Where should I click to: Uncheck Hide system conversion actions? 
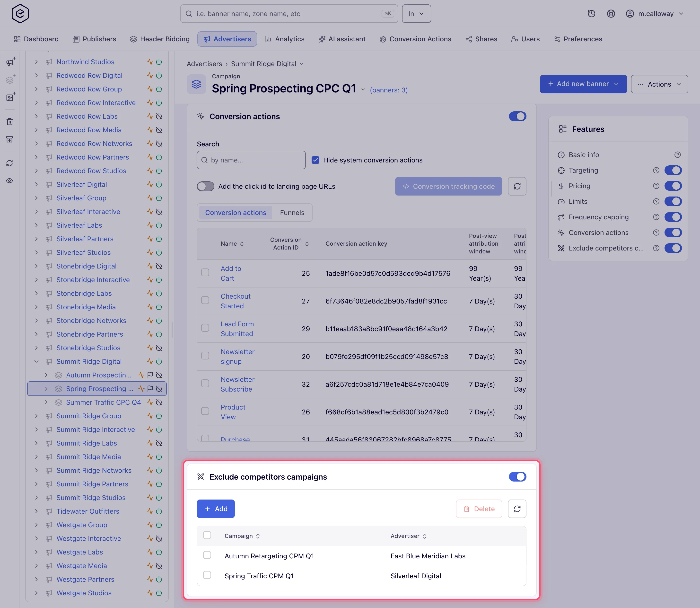(x=315, y=160)
